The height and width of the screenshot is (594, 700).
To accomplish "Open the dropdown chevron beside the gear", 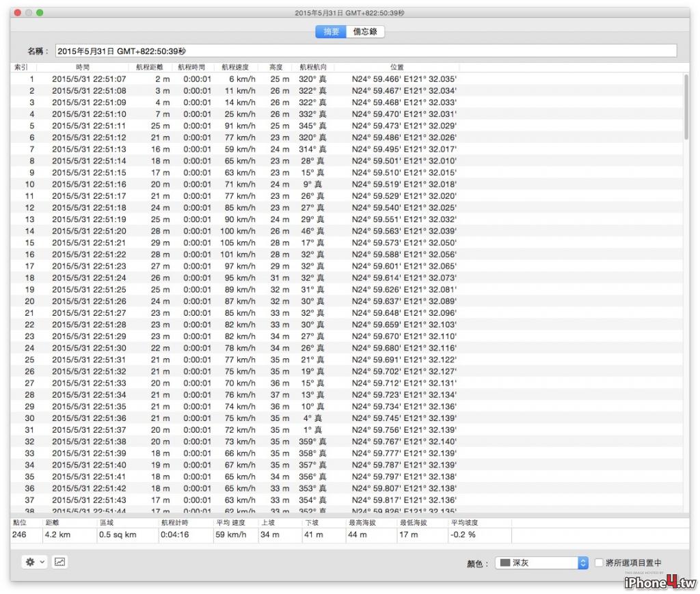I will click(42, 562).
